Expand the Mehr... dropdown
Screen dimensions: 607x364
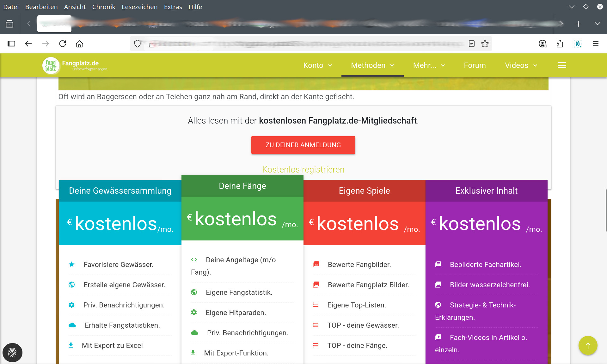(428, 65)
